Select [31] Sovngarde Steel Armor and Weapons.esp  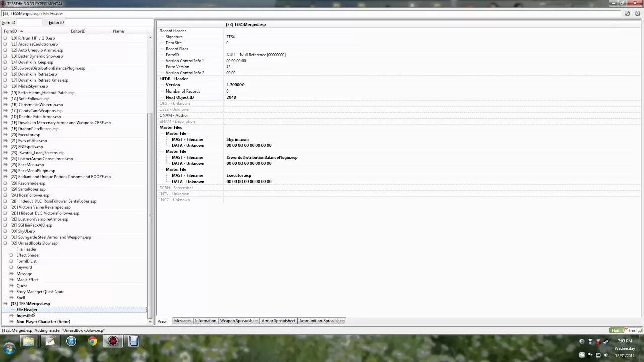click(x=50, y=237)
